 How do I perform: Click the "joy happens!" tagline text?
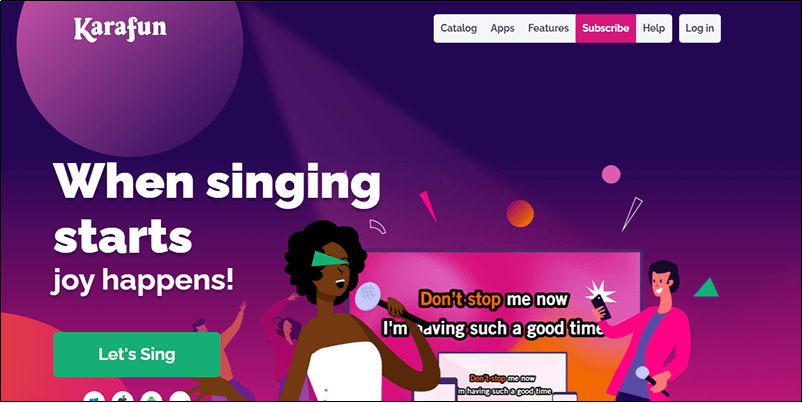click(142, 281)
